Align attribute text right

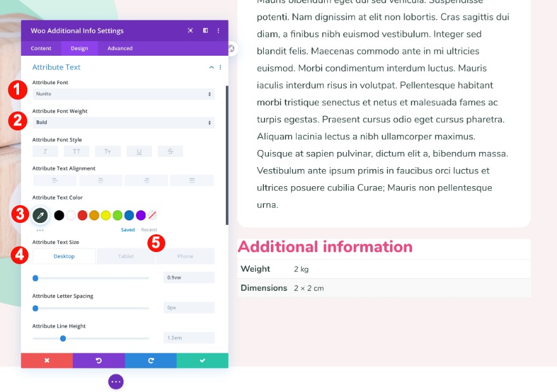[x=146, y=180]
